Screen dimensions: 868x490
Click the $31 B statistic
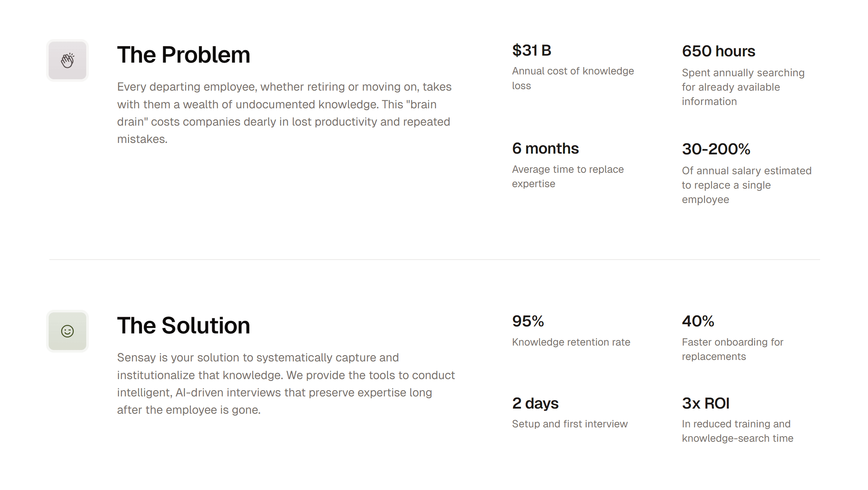[531, 50]
